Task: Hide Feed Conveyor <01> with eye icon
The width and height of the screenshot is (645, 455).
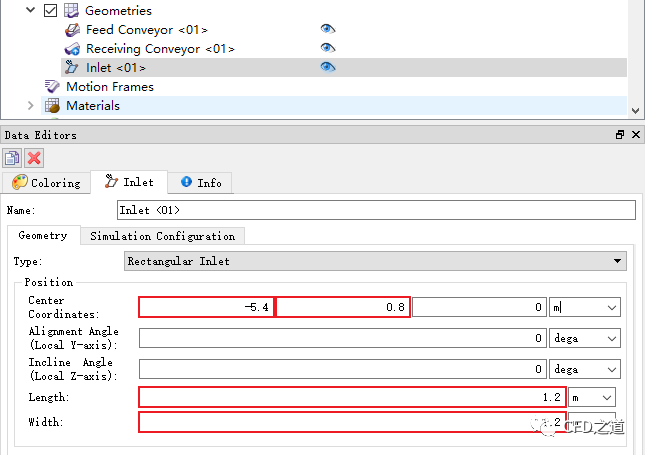Action: (328, 29)
